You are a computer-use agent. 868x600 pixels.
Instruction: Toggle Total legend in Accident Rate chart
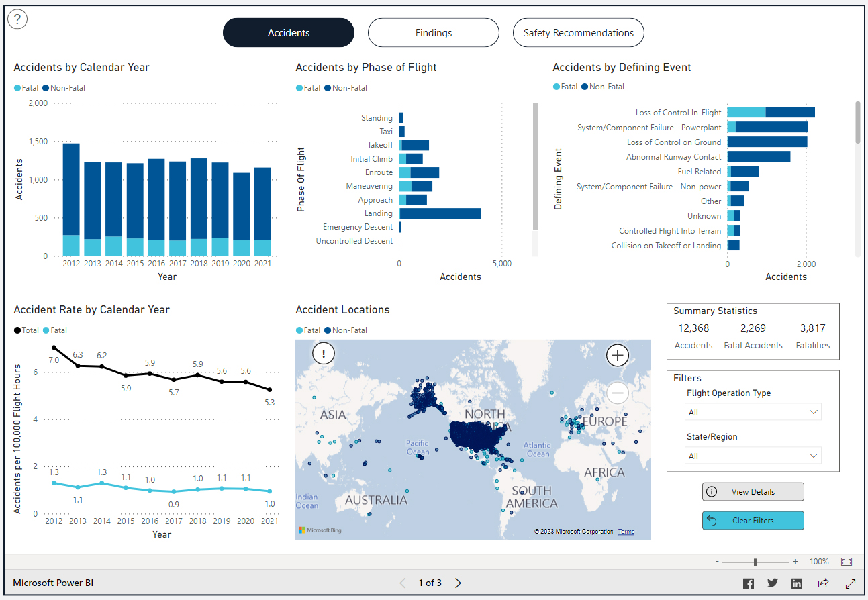(x=27, y=330)
